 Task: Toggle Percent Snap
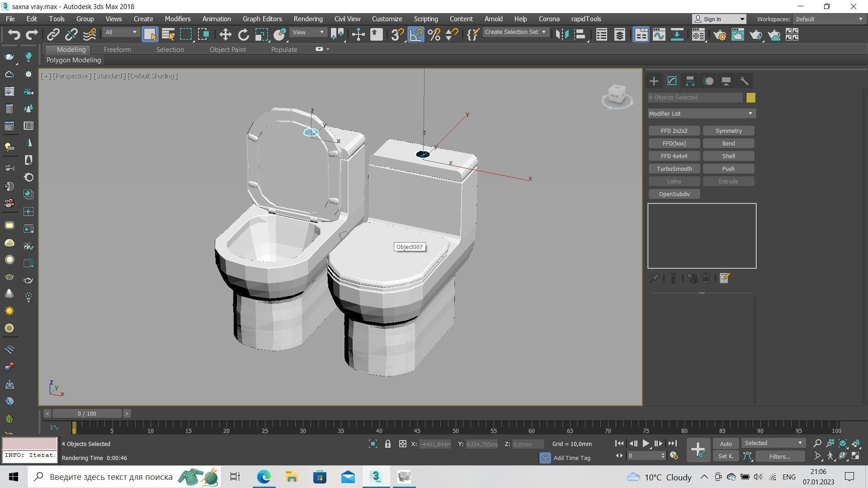pos(434,35)
